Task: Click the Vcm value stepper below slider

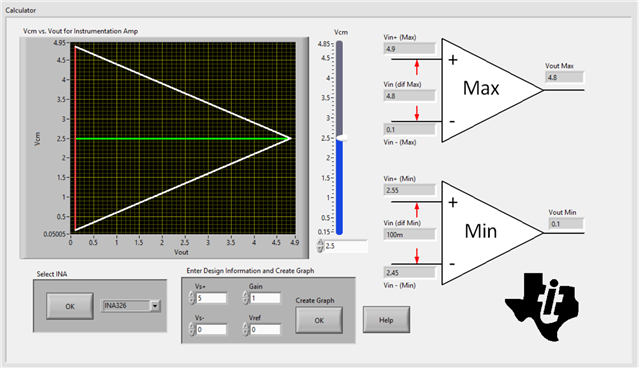Action: (x=320, y=246)
